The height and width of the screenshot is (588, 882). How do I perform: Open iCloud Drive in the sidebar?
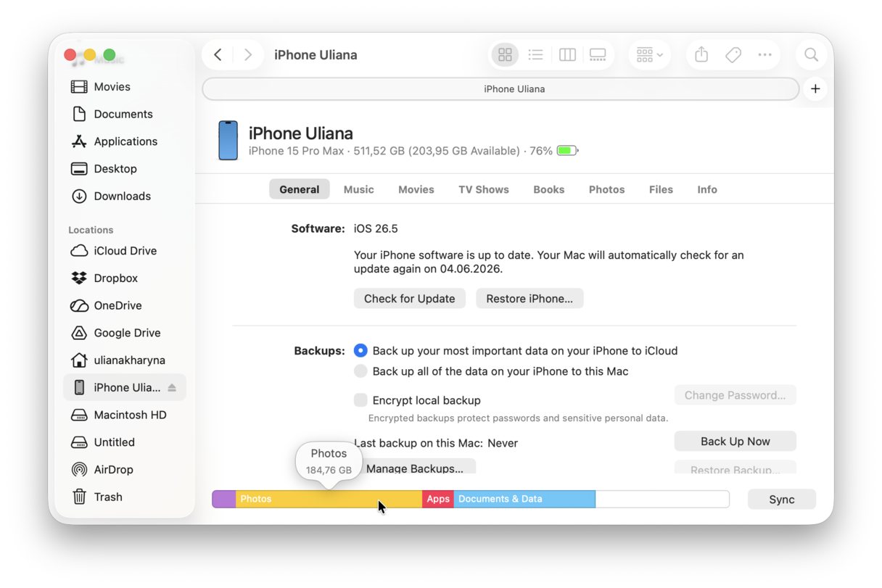[125, 251]
